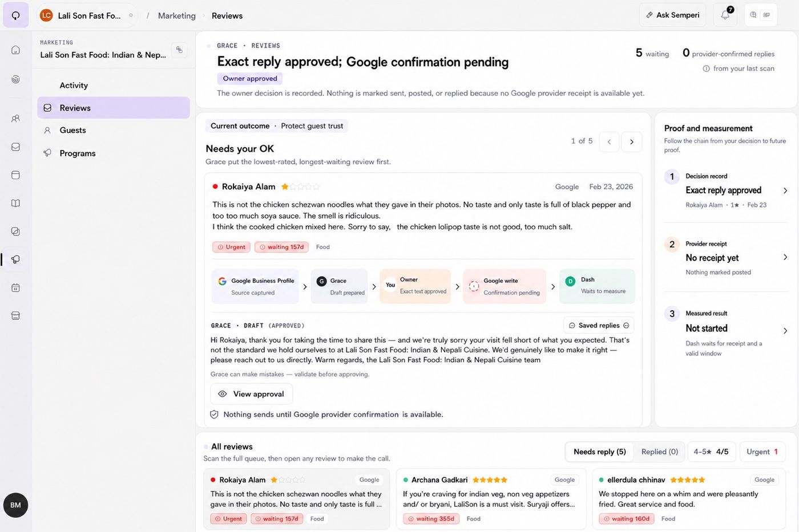Open the inbox icon in left rail
The image size is (799, 532).
tap(15, 147)
